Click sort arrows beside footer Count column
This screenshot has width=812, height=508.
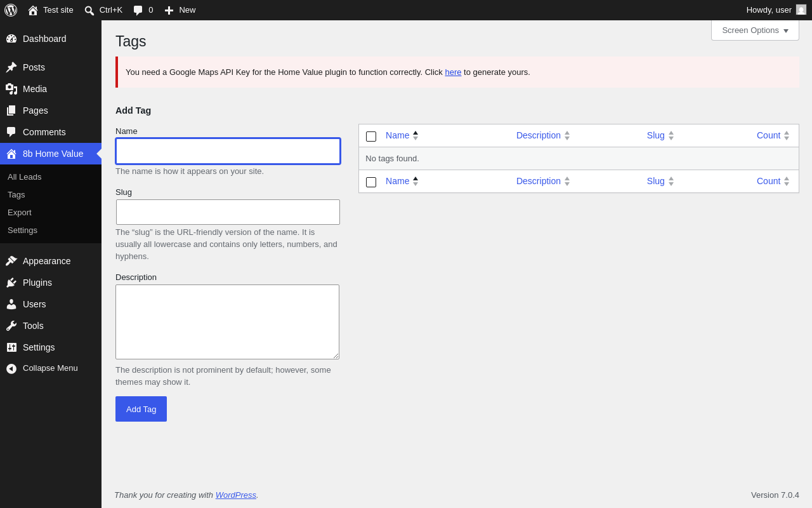(x=787, y=182)
